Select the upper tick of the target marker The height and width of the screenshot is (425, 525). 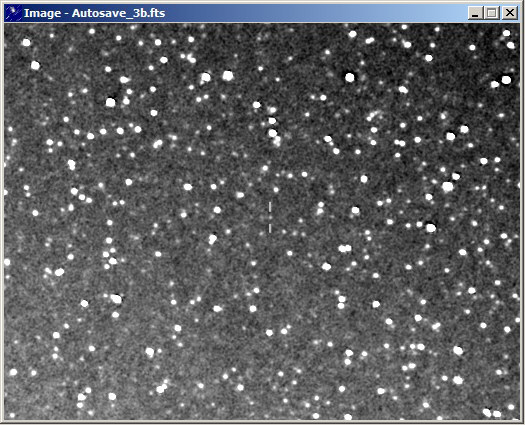tap(270, 207)
